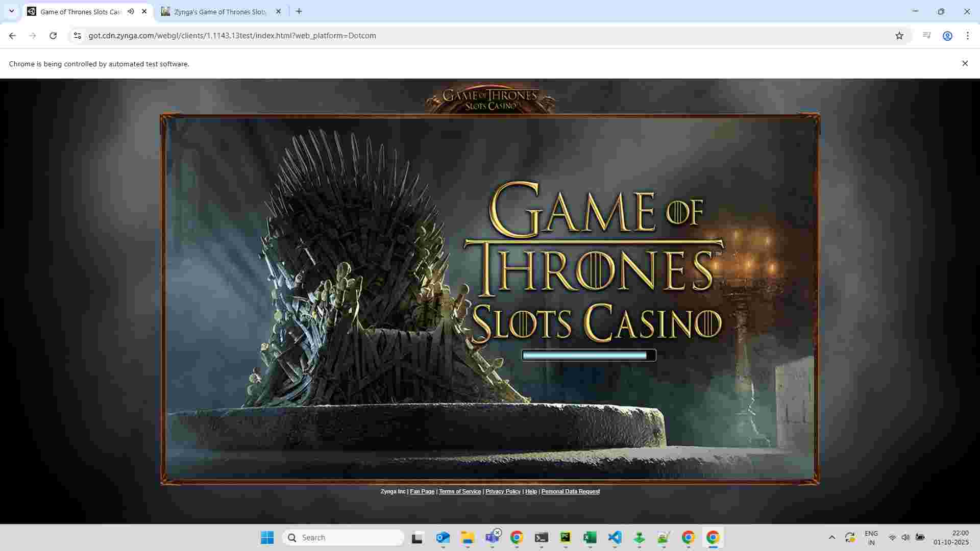
Task: Open the media control icon in toolbar
Action: click(926, 36)
